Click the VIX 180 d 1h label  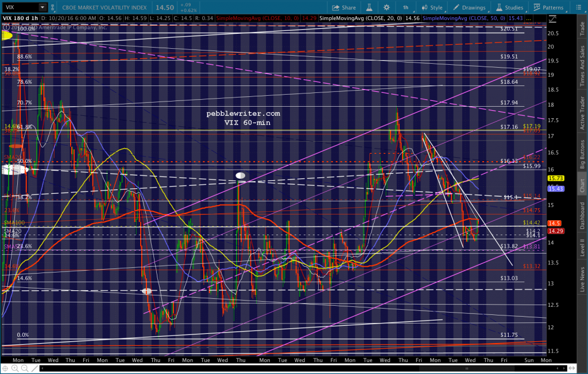(x=20, y=18)
